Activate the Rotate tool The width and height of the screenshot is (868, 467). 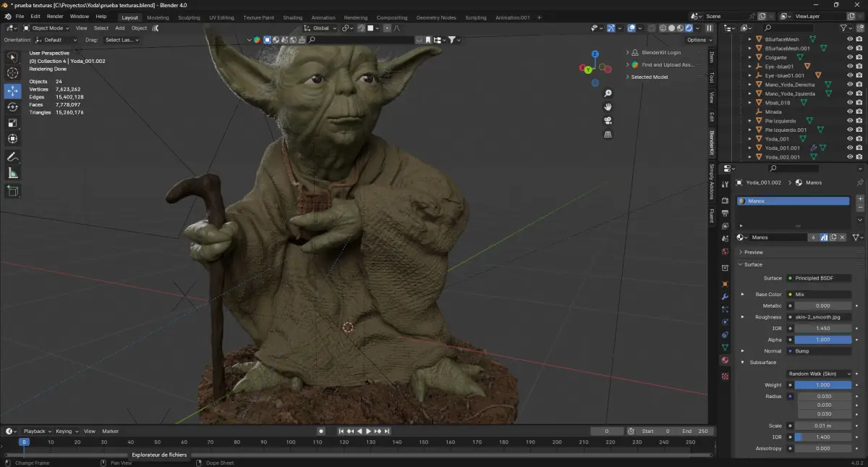pyautogui.click(x=12, y=107)
